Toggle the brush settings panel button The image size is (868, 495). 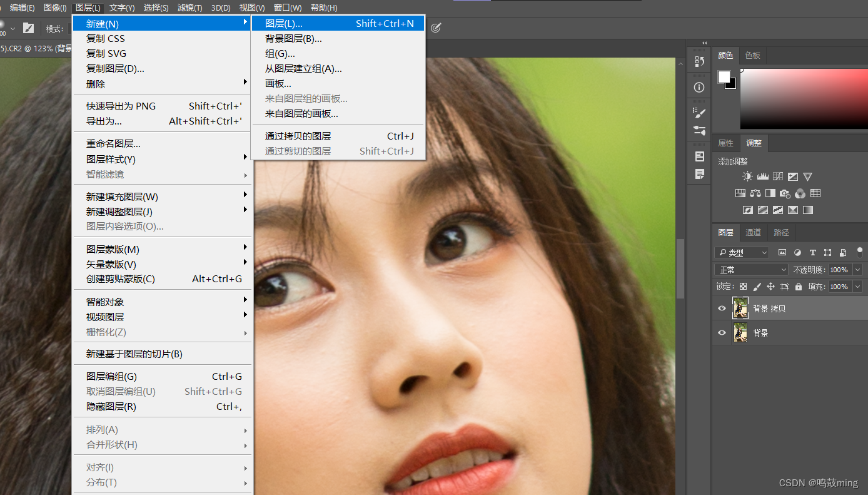click(28, 28)
